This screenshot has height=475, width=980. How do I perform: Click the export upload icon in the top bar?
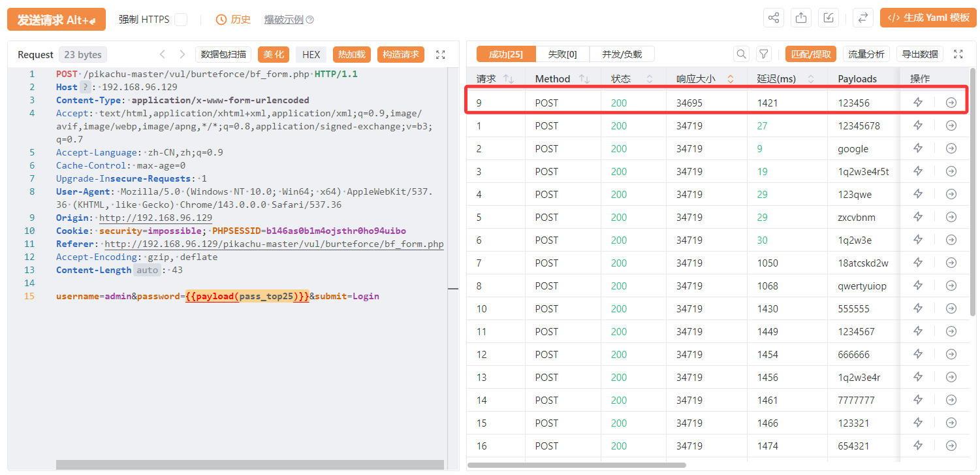(x=801, y=18)
